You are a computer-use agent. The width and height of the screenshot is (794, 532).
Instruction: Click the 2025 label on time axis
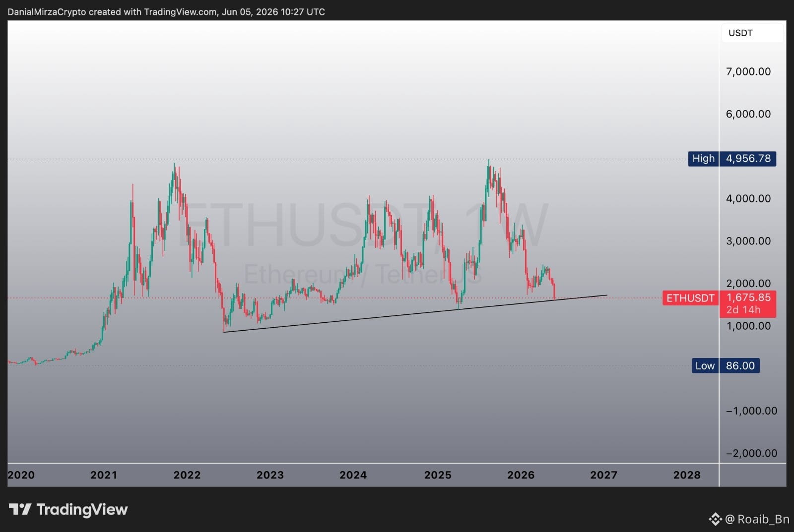pyautogui.click(x=438, y=475)
